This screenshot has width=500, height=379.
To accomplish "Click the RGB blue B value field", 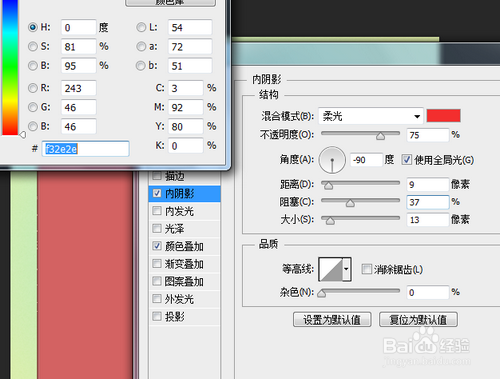I will click(x=79, y=127).
